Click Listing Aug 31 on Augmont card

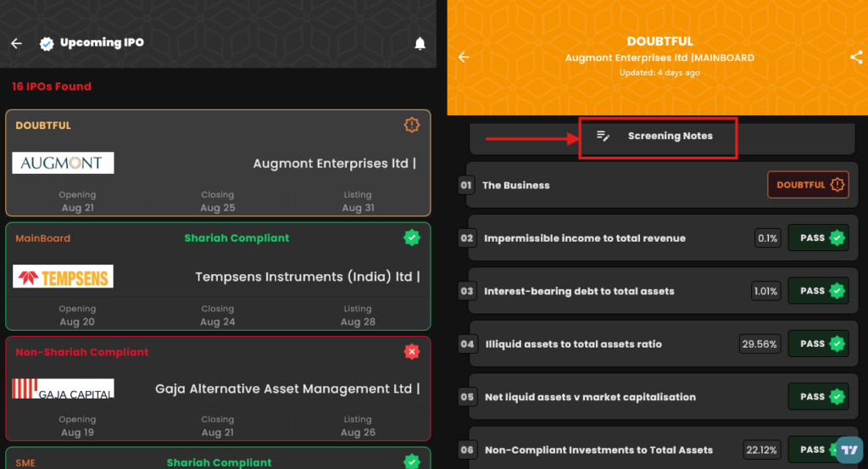(x=358, y=202)
